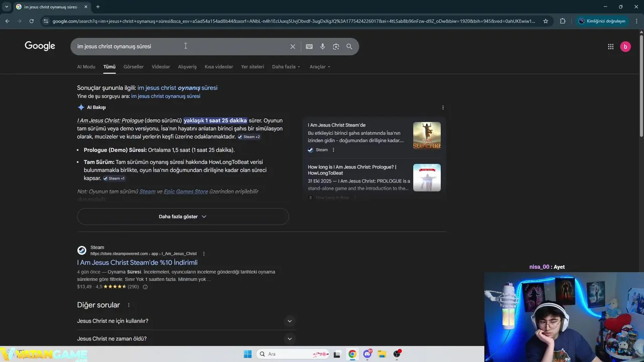Open Discord from the taskbar
This screenshot has height=362, width=644.
click(x=367, y=354)
